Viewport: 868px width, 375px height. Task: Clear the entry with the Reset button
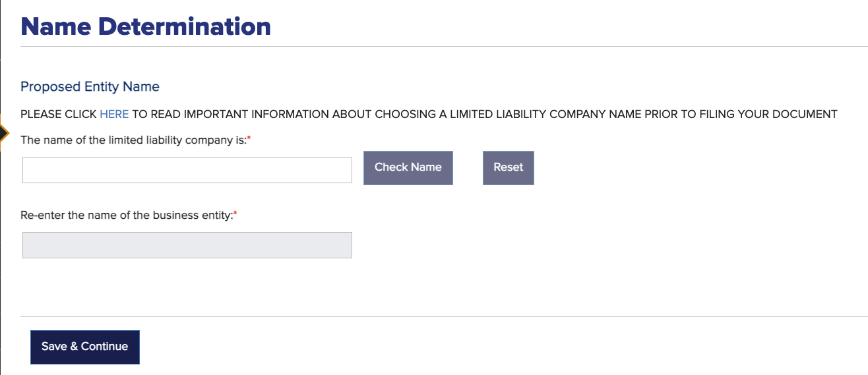509,167
